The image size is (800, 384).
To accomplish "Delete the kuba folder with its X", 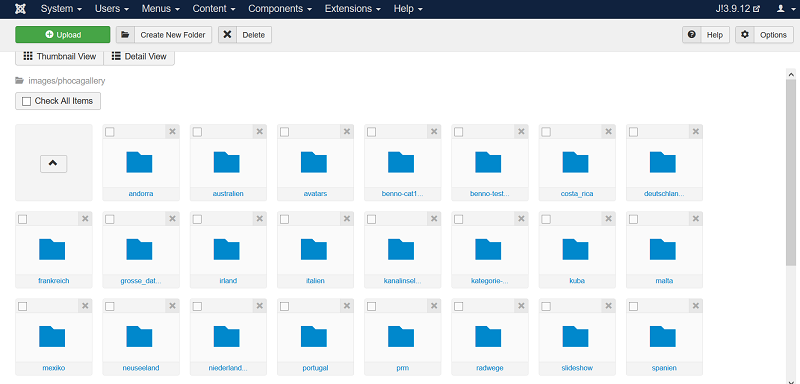I will (x=609, y=219).
